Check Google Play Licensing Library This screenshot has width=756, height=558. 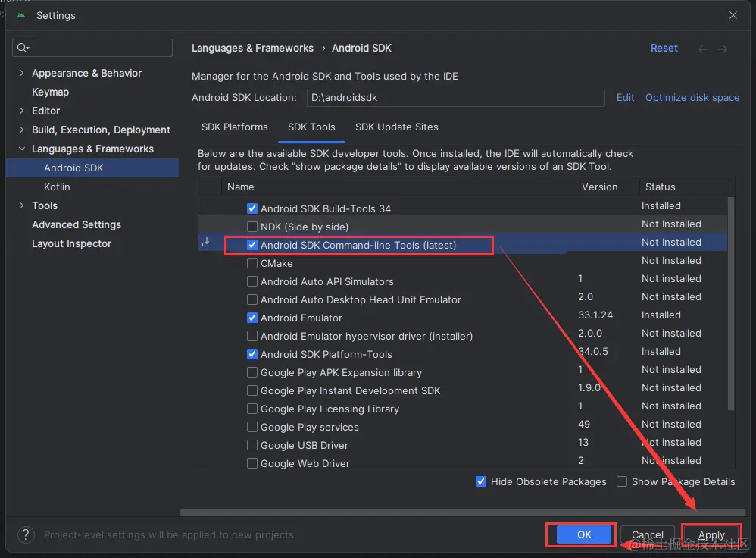coord(251,409)
